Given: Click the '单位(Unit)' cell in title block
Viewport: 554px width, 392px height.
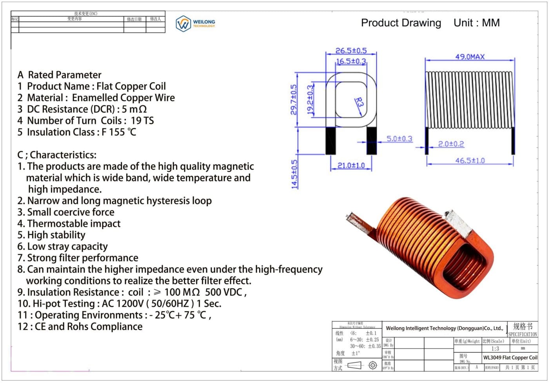Looking at the screenshot, I should pyautogui.click(x=521, y=341).
